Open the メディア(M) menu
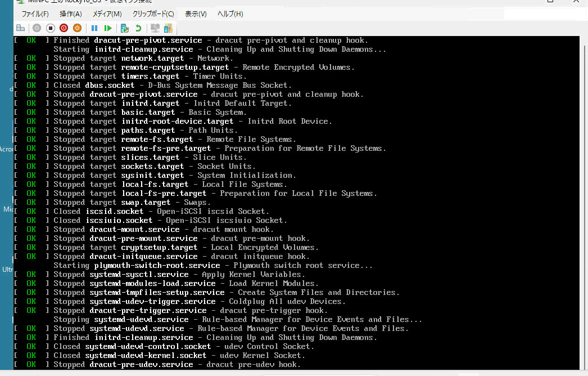 (107, 14)
